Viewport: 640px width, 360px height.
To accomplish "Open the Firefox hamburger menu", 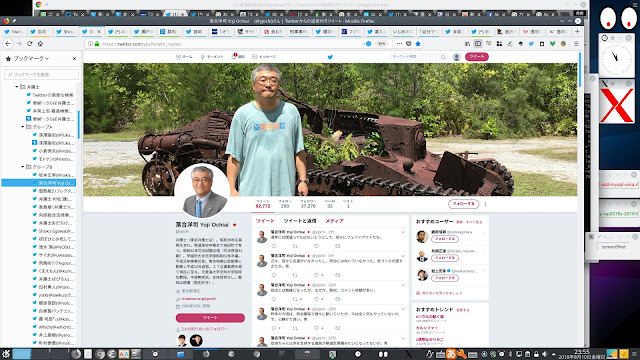I will click(576, 44).
